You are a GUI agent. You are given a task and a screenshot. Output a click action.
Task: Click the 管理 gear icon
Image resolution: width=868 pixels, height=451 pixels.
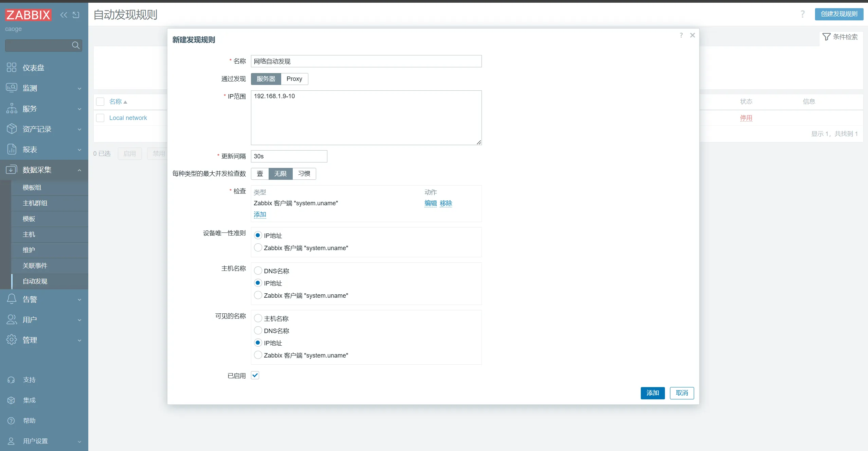pyautogui.click(x=12, y=340)
